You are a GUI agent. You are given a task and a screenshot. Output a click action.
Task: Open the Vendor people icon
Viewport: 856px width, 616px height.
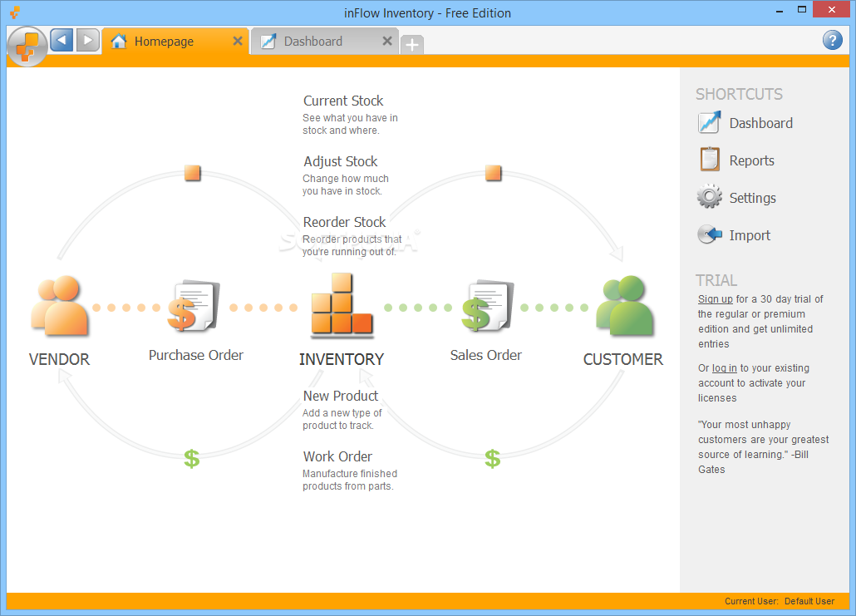[x=60, y=306]
